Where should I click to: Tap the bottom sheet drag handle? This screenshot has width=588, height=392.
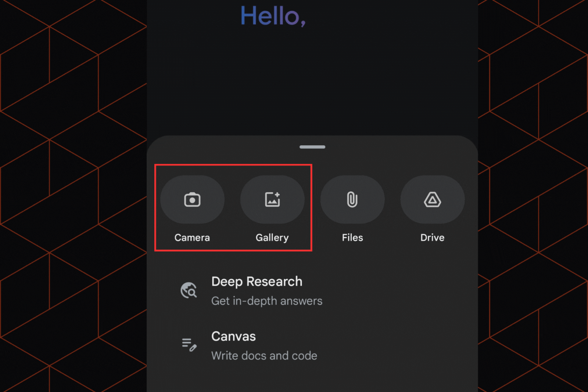coord(312,147)
